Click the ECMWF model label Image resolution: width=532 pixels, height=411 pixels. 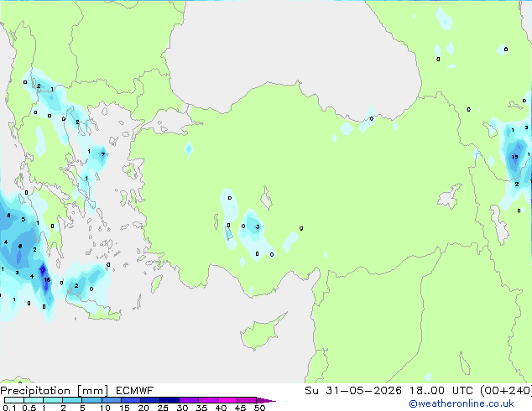pyautogui.click(x=135, y=391)
